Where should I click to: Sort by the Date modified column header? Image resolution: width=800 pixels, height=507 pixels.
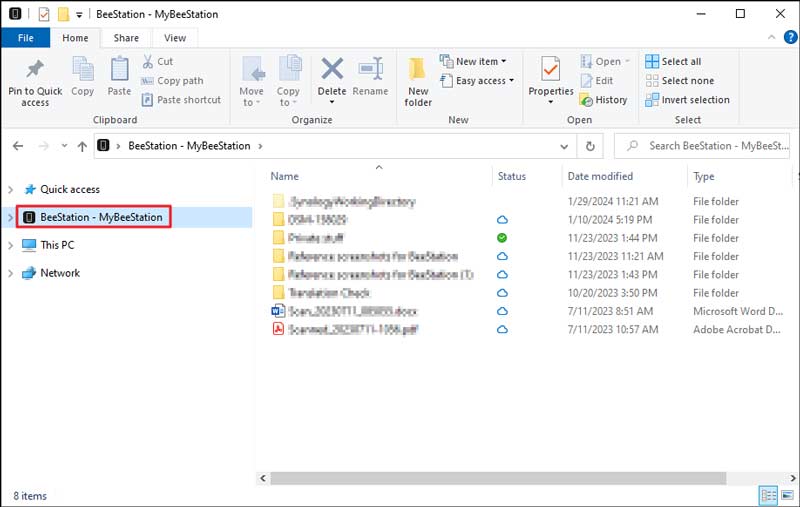[600, 176]
